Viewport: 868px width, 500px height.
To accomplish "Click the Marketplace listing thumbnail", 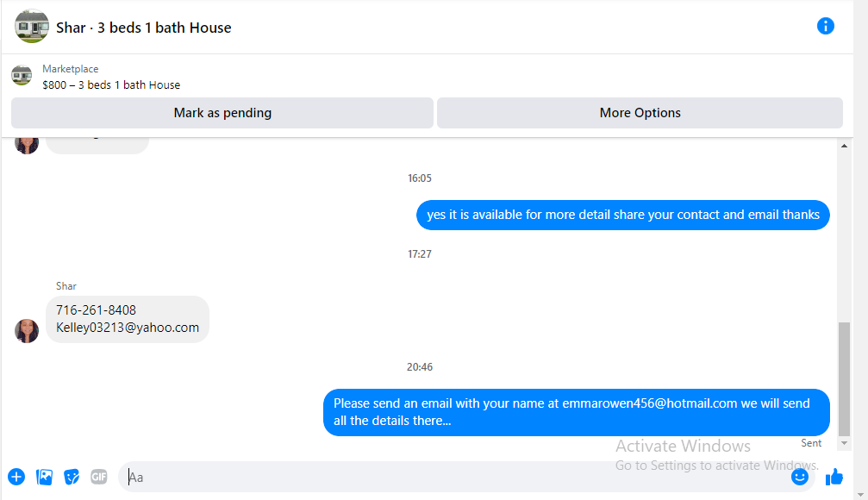I will click(22, 75).
